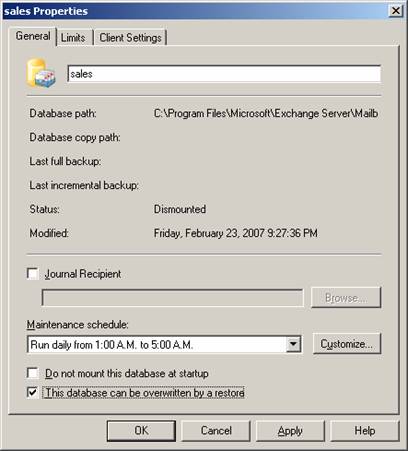Uncheck database can be overwritten by restore
The height and width of the screenshot is (451, 408).
pos(33,392)
